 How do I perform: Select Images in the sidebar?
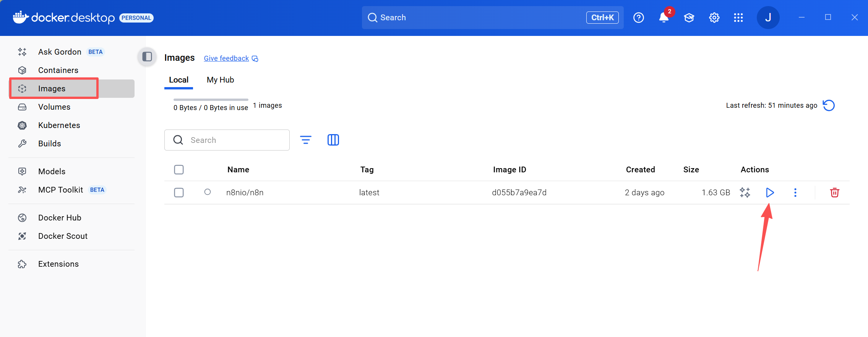coord(71,89)
